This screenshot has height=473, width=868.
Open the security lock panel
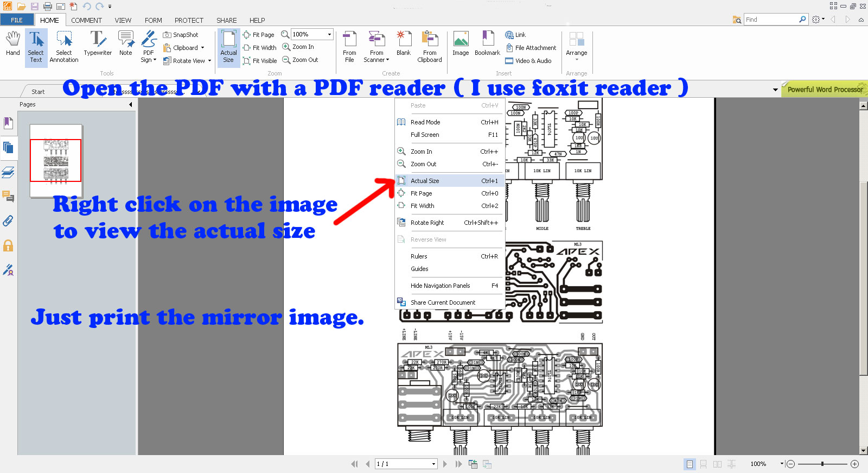tap(8, 245)
